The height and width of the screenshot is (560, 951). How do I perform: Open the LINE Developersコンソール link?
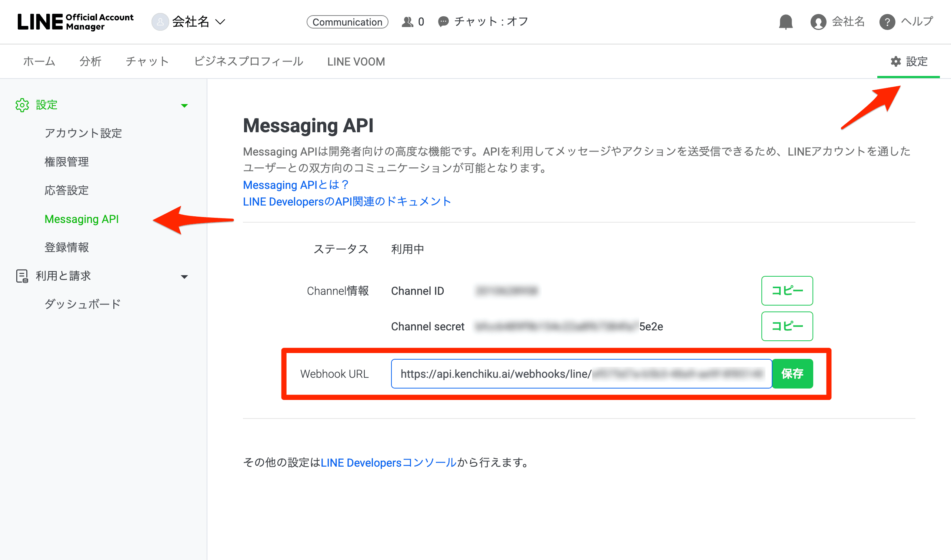pos(388,463)
